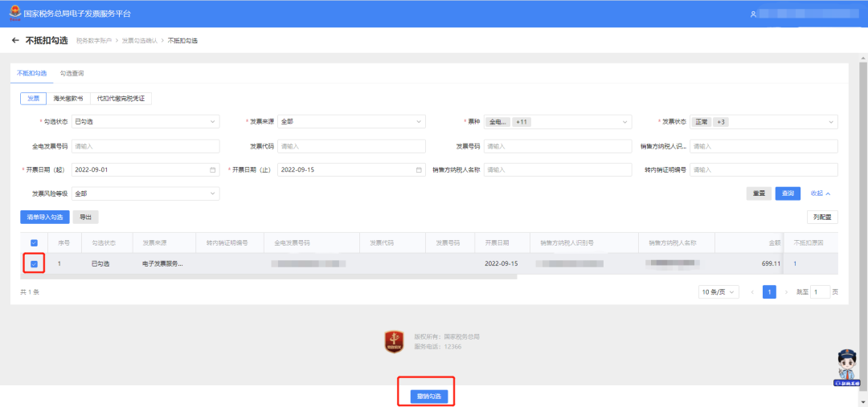Open calendar icon for 开票日期（起）
This screenshot has height=407, width=868.
[x=212, y=170]
